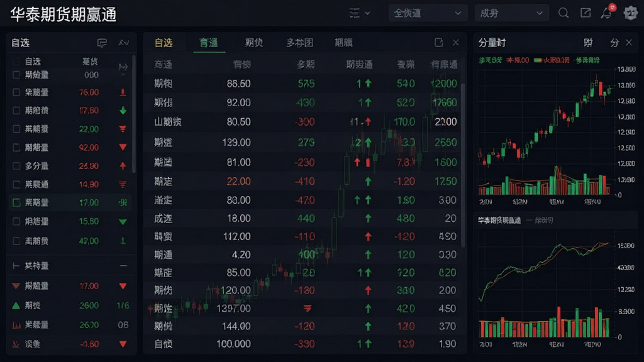Viewport: 644px width, 362px height.
Task: Tick the checkbox in the 000 row
Action: click(16, 75)
